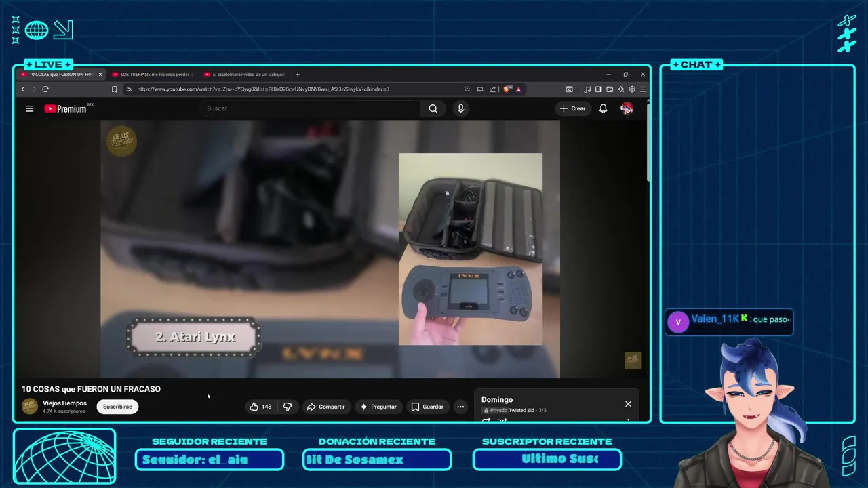The height and width of the screenshot is (488, 868).
Task: Open the YouTube guide hamburger menu
Action: pyautogui.click(x=29, y=108)
